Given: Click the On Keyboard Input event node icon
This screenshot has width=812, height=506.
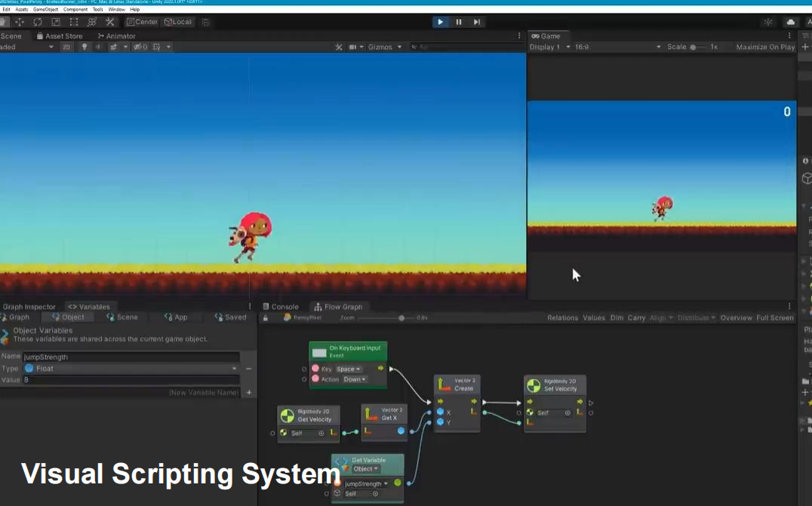Looking at the screenshot, I should pos(319,352).
